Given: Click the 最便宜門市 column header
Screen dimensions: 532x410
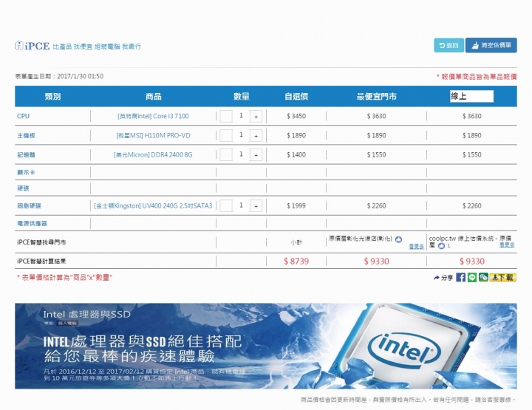Looking at the screenshot, I should (376, 96).
